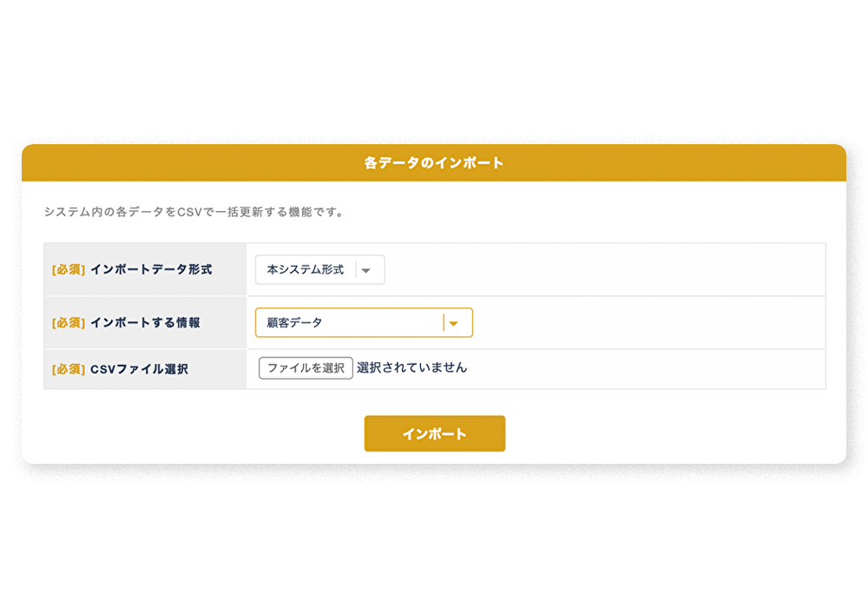Screen dimensions: 868x608
Task: Click the CSVファイル選択 field label
Action: click(139, 369)
